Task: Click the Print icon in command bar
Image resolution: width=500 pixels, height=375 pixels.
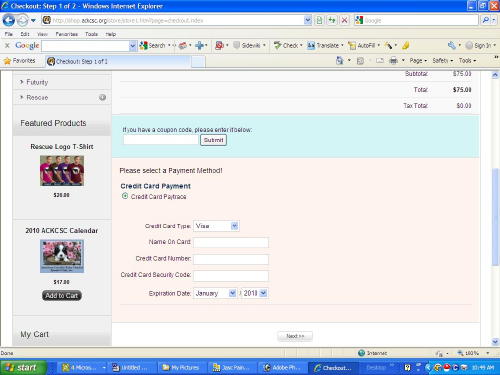Action: (x=394, y=61)
